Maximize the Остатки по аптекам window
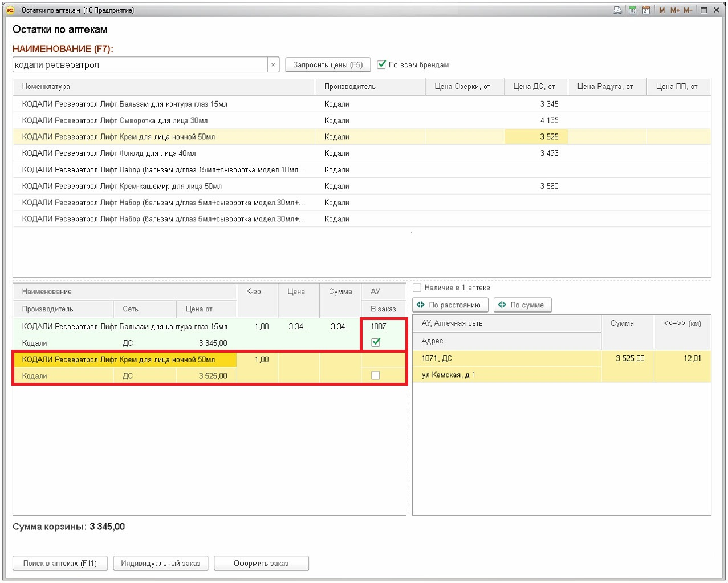728x583 pixels. tap(704, 10)
